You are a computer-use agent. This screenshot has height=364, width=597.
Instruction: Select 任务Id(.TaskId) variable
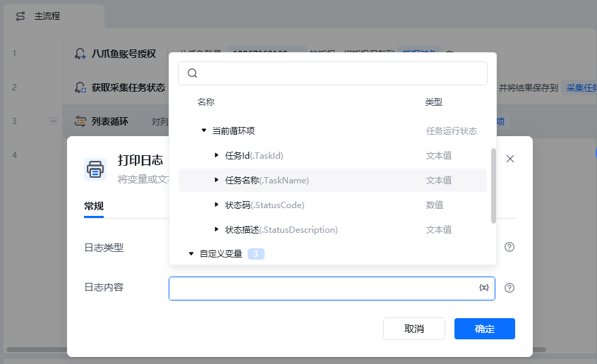tap(254, 156)
